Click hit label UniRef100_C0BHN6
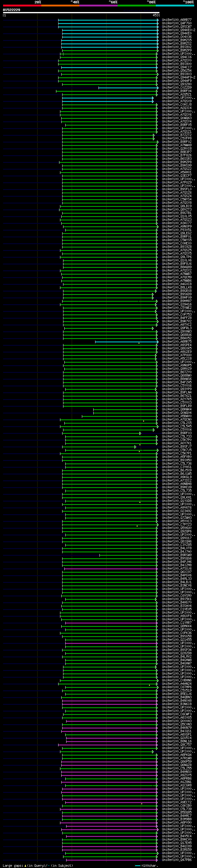Screen dimensions: 197x868 pyautogui.click(x=177, y=681)
